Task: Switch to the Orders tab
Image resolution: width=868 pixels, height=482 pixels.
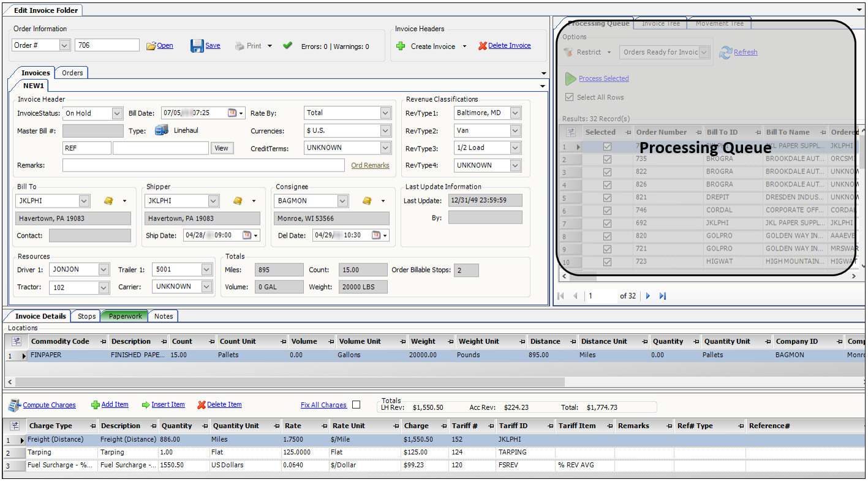Action: tap(72, 73)
